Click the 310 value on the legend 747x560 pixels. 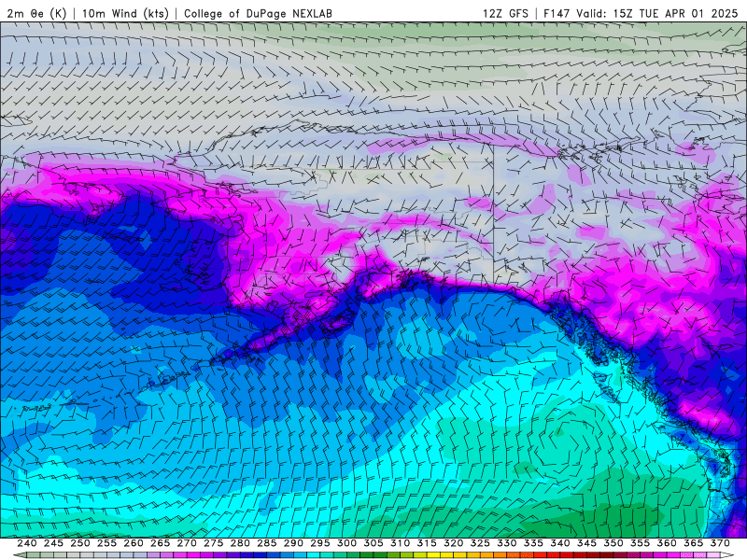tap(401, 543)
